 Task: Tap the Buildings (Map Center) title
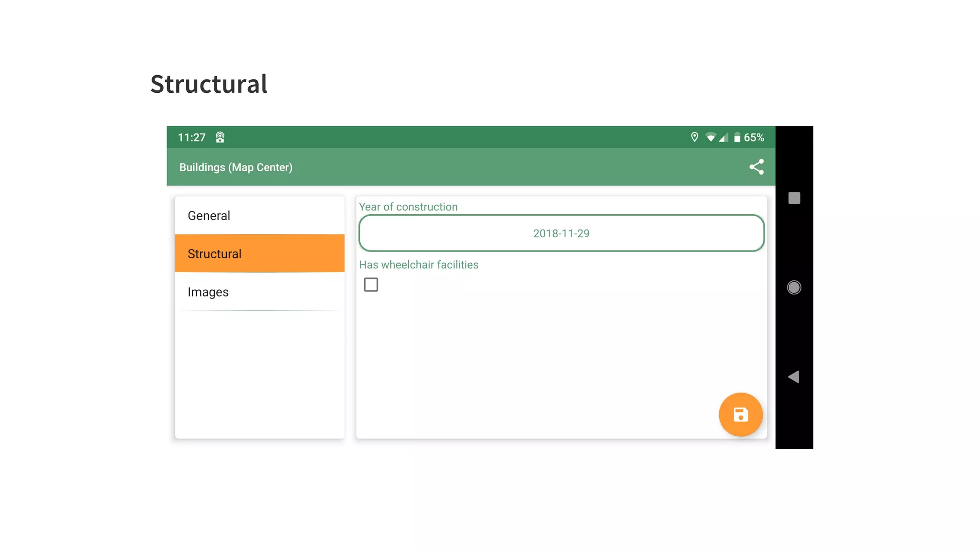235,167
